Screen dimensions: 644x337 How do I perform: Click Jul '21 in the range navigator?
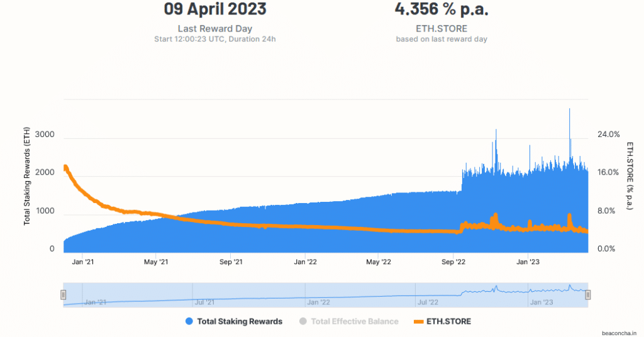pyautogui.click(x=205, y=302)
